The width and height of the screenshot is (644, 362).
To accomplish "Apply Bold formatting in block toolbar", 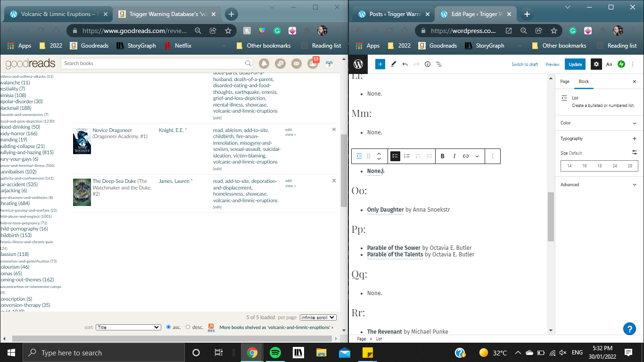I will [443, 156].
